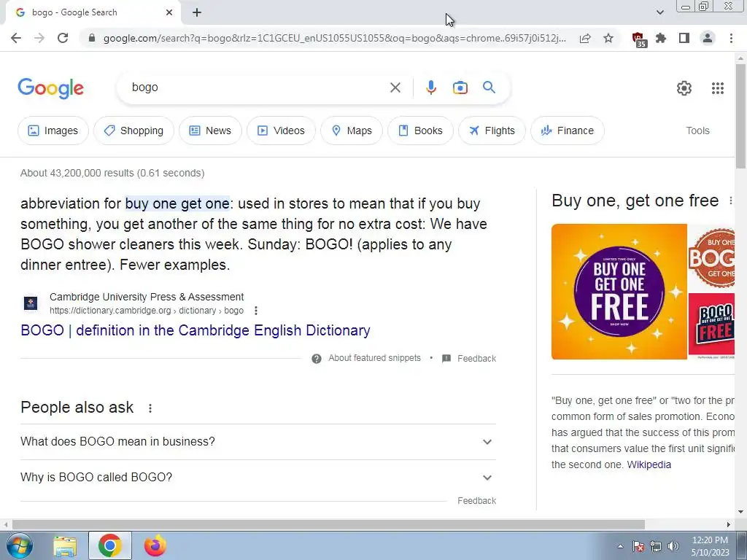Click Feedback below People also ask
Image resolution: width=747 pixels, height=560 pixels.
476,501
